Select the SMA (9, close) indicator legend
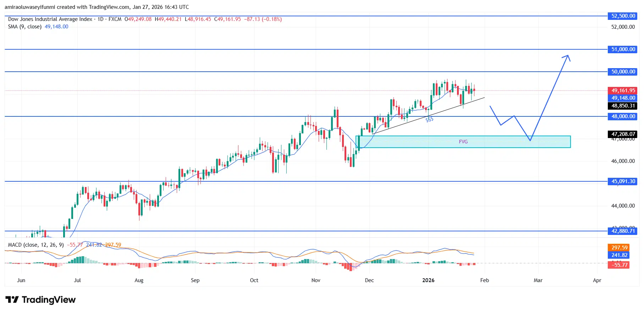Viewport: 644px width, 313px height. [x=25, y=27]
